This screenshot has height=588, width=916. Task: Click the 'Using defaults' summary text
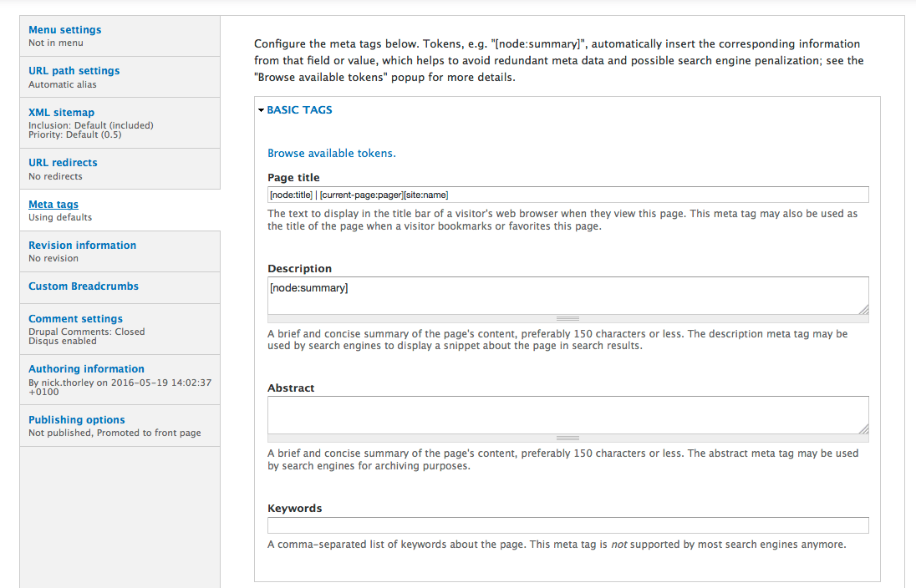click(x=60, y=217)
